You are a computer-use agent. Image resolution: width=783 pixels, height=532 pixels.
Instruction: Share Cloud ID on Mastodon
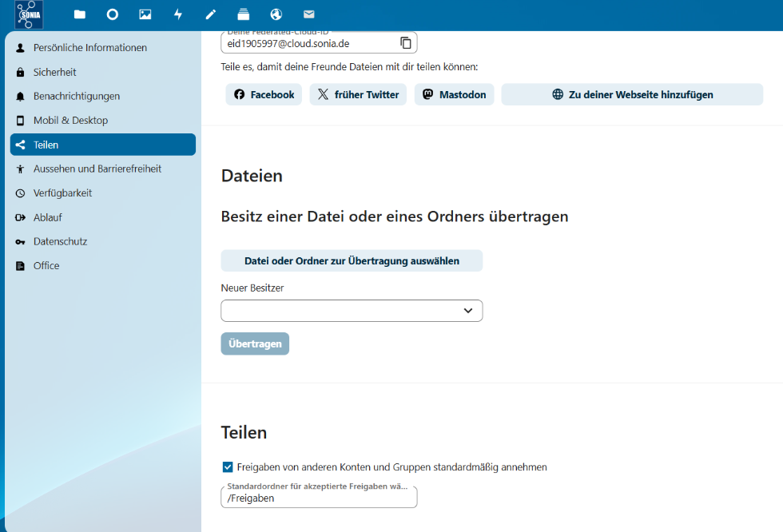tap(454, 94)
